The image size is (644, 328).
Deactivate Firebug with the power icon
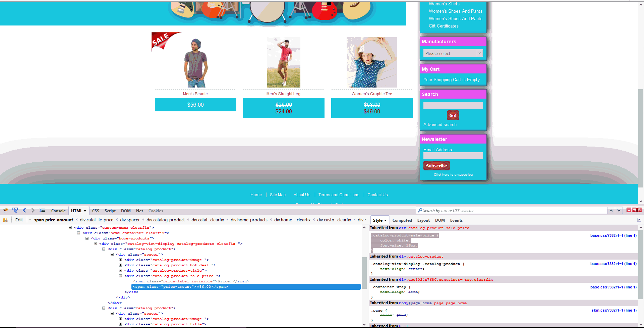click(x=640, y=210)
